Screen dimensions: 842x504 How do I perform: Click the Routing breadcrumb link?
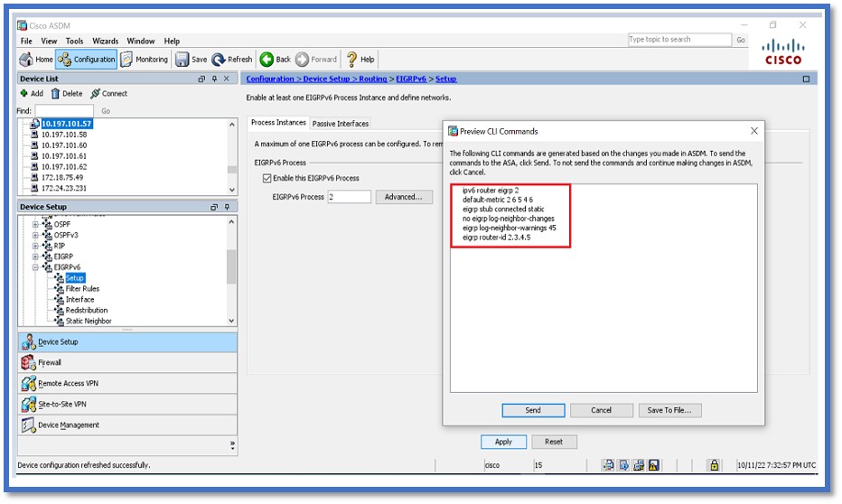click(373, 79)
